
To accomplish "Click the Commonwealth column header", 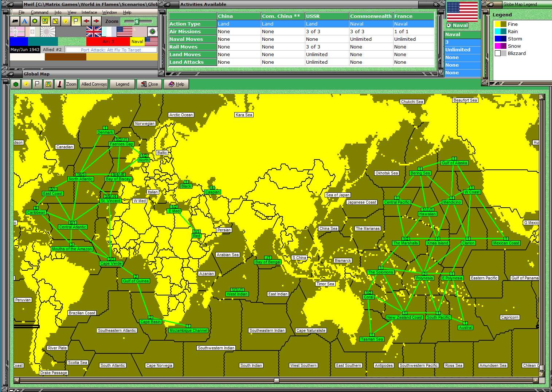I will pyautogui.click(x=371, y=16).
